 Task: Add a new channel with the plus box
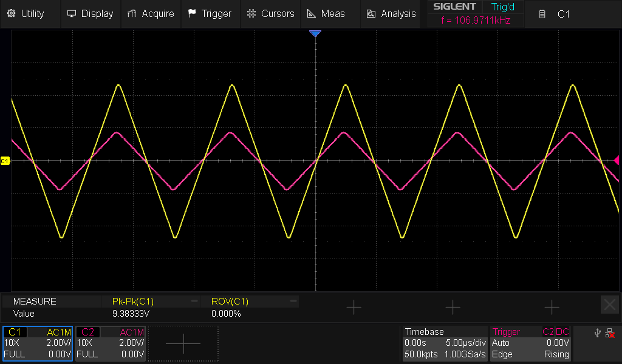(183, 343)
